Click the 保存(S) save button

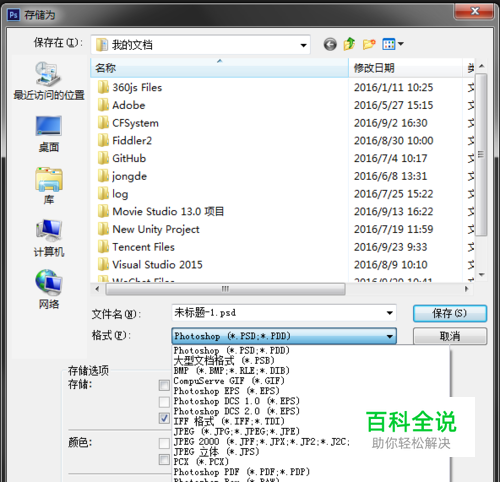[450, 313]
